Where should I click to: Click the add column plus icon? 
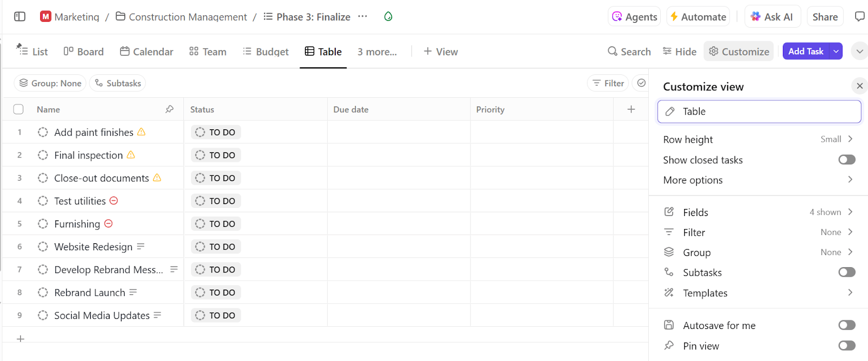(x=631, y=109)
